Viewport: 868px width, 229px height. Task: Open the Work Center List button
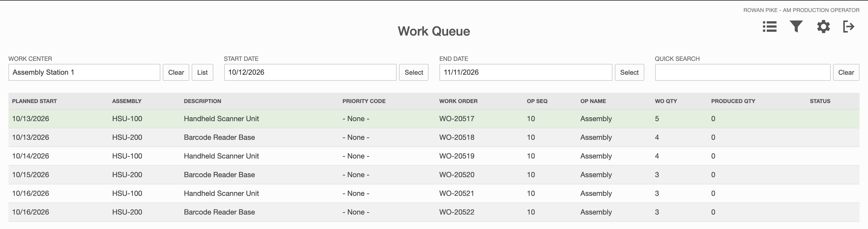tap(203, 72)
